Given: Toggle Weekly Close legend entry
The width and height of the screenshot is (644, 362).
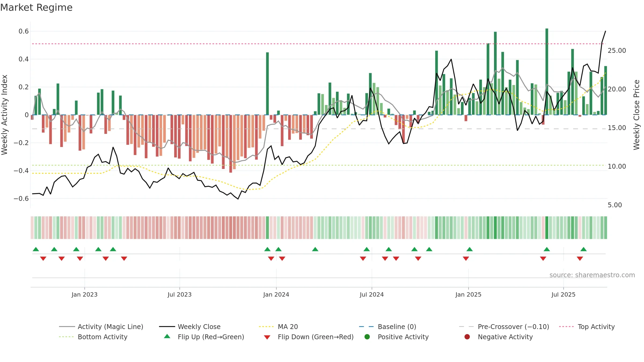Looking at the screenshot, I should coord(190,327).
